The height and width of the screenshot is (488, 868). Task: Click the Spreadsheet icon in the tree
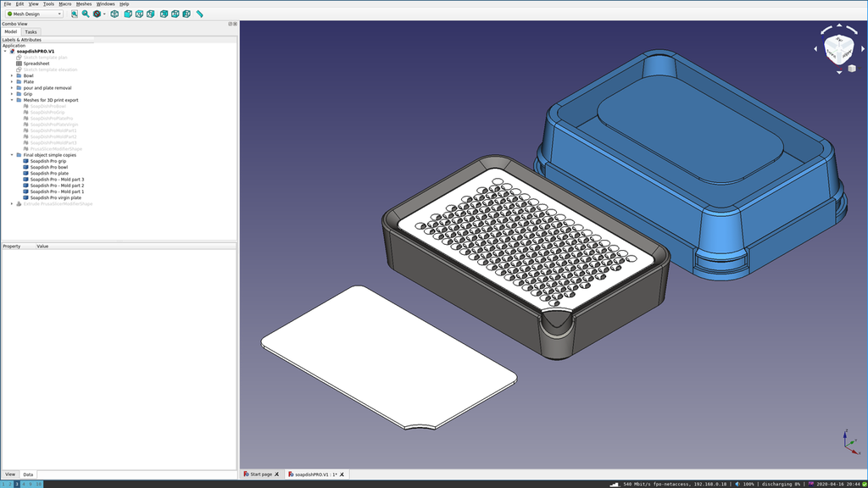tap(19, 64)
